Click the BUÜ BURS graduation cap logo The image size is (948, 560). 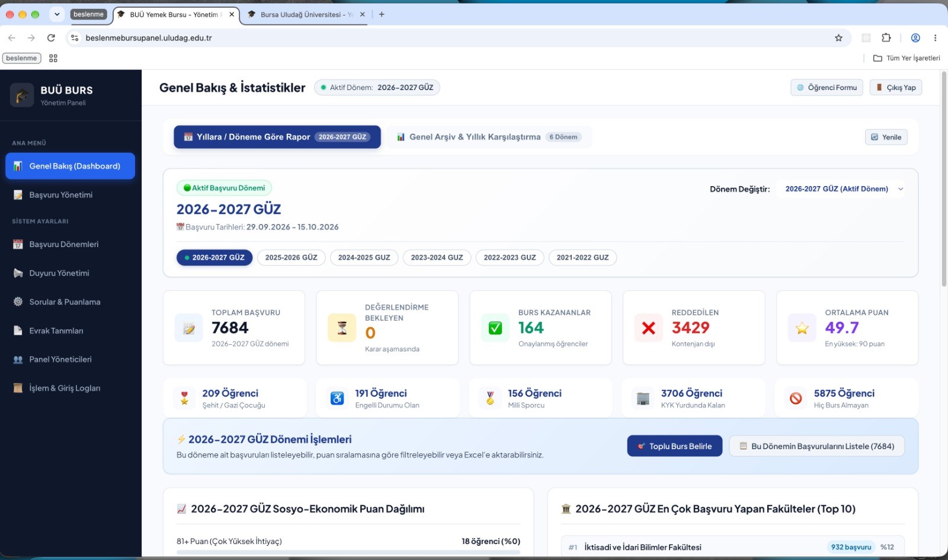[22, 95]
